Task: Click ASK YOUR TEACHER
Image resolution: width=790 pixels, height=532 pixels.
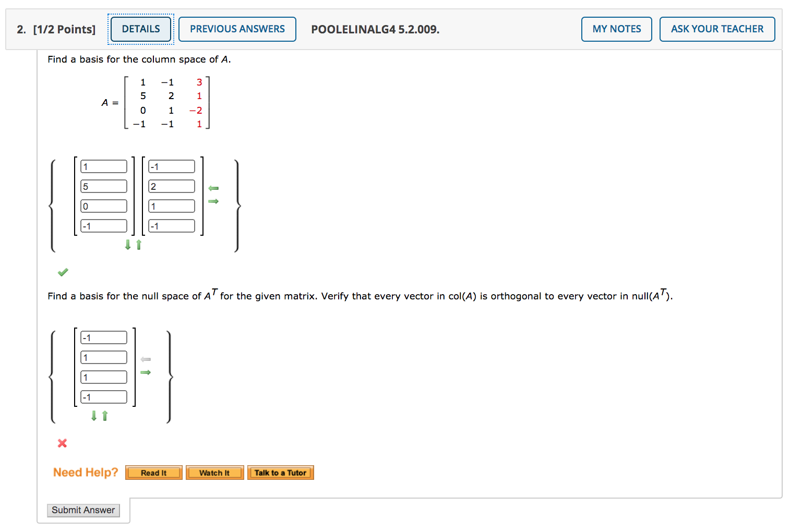Action: tap(717, 29)
